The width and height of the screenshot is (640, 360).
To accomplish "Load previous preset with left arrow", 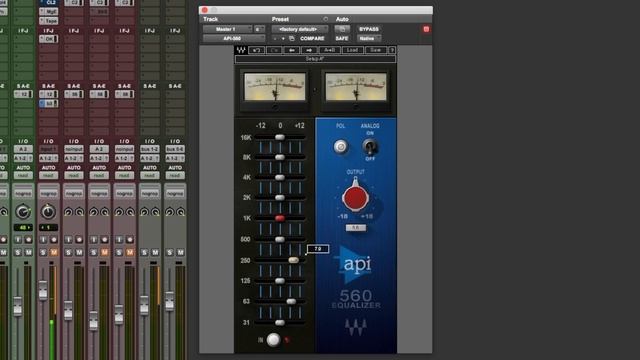I will pos(292,50).
